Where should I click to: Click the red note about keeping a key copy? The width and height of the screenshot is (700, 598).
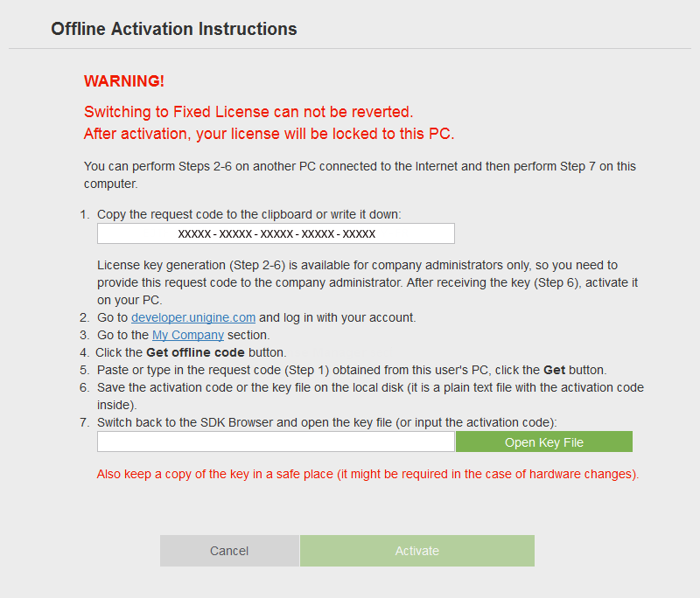[367, 475]
